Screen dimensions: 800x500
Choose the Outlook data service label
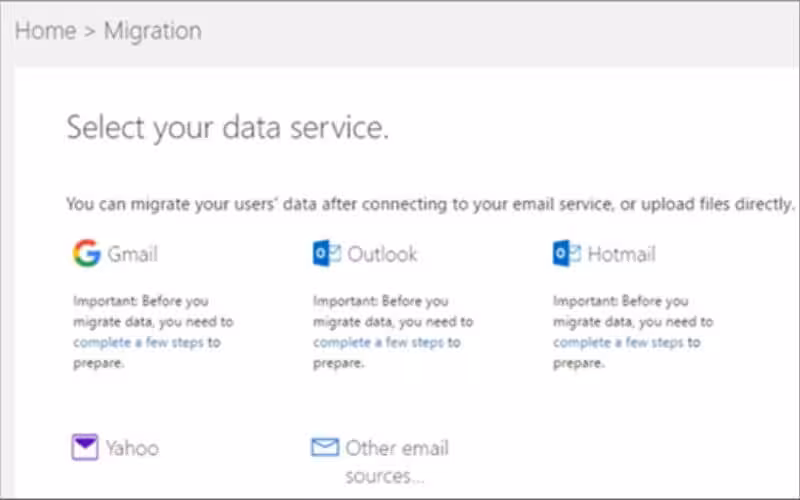(x=382, y=254)
